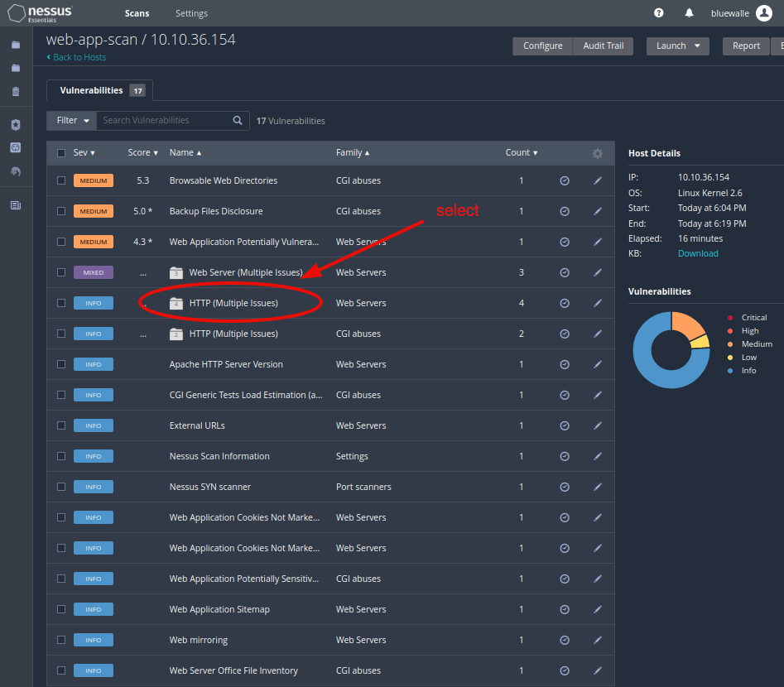Check the select-all checkbox in table header
This screenshot has width=784, height=687.
tap(60, 152)
